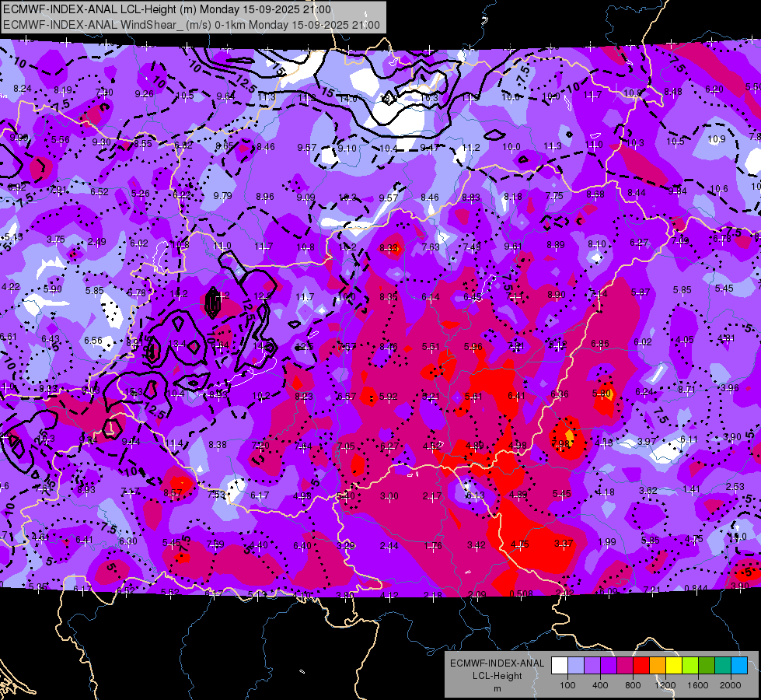
Task: Click the grid value 5.51
Action: [431, 346]
